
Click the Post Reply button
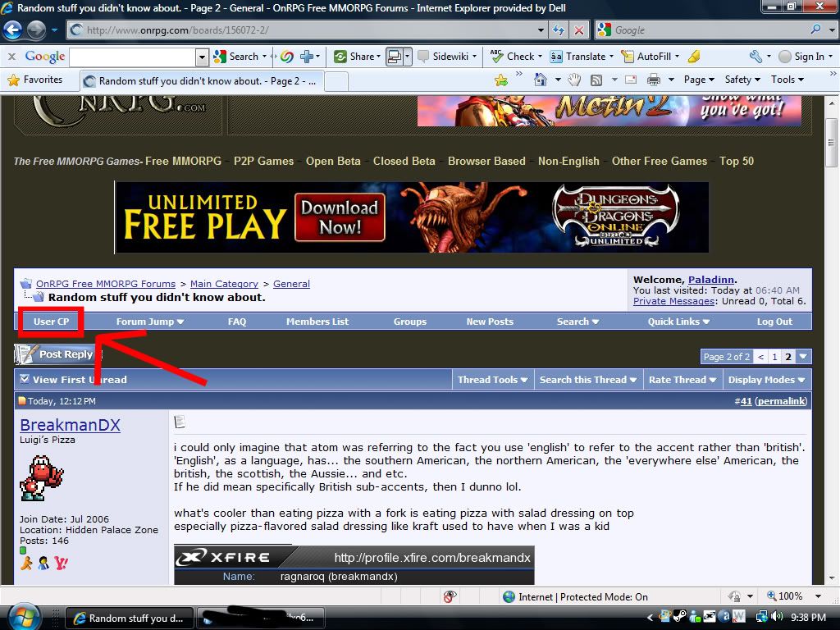point(56,354)
